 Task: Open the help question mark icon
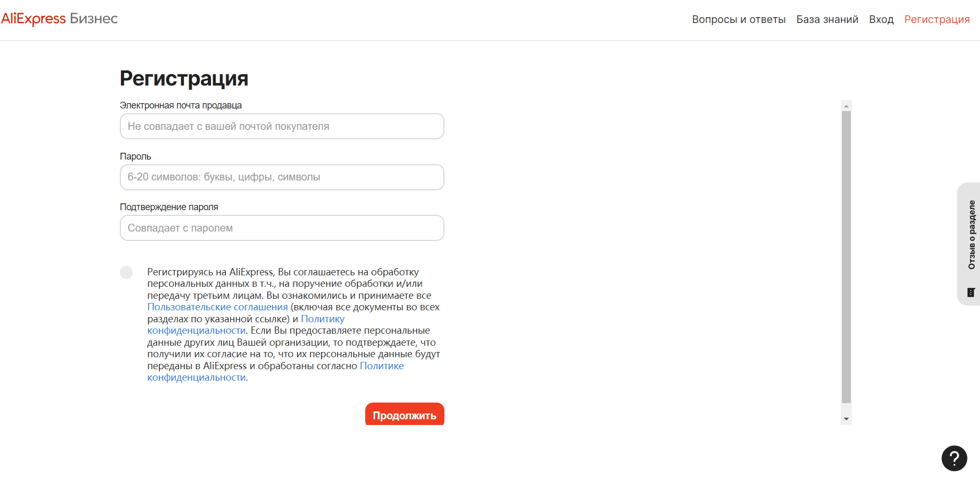(954, 458)
